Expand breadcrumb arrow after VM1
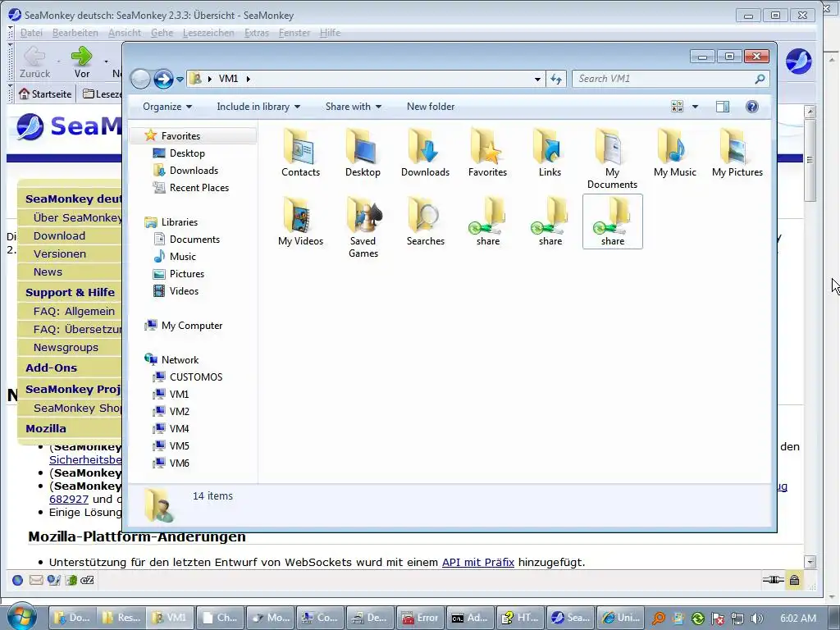Image resolution: width=840 pixels, height=630 pixels. click(x=248, y=79)
